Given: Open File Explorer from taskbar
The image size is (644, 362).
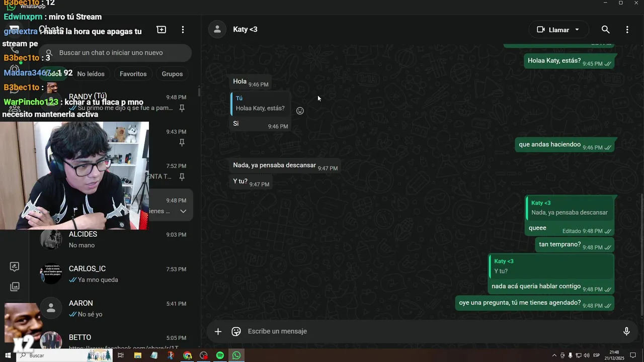Looking at the screenshot, I should click(137, 355).
